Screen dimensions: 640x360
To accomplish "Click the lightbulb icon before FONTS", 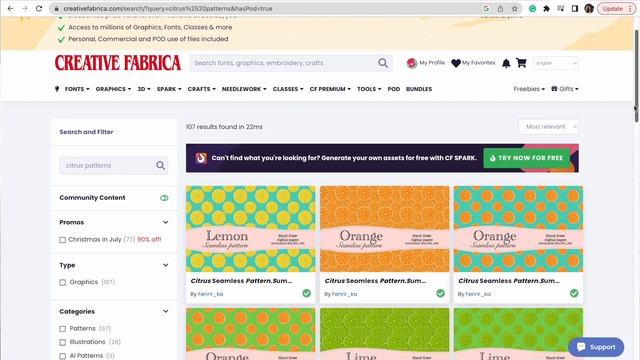I will (57, 89).
